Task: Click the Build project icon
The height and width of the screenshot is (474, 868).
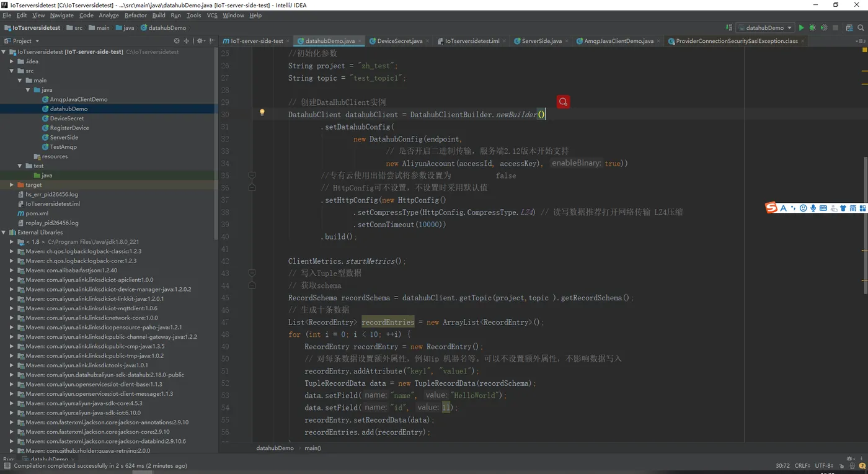Action: point(729,28)
